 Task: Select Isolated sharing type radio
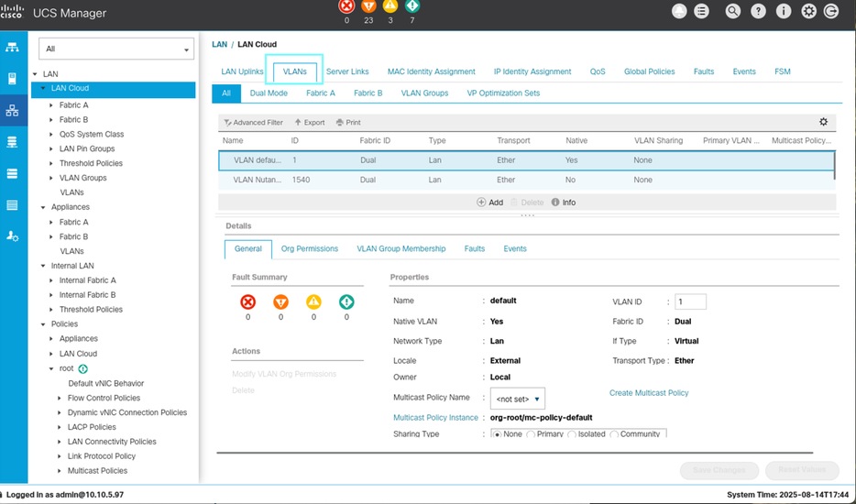coord(572,434)
